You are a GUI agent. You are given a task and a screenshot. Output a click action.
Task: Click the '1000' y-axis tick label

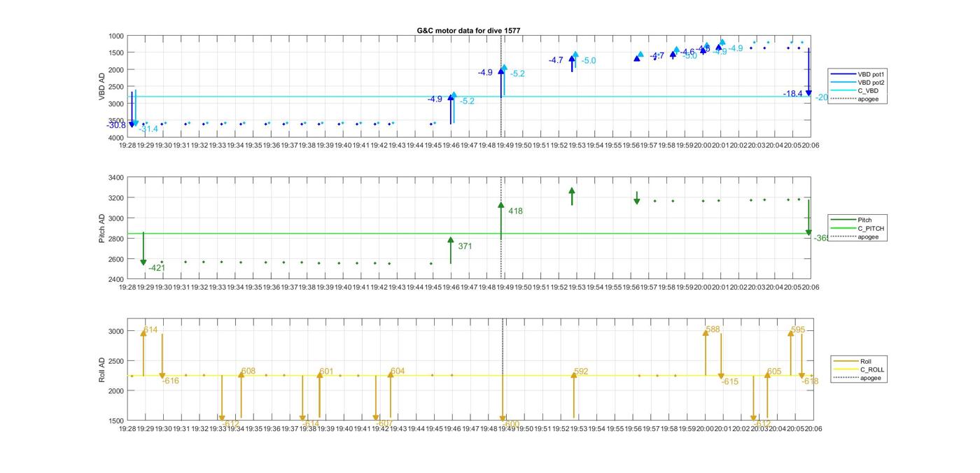115,36
